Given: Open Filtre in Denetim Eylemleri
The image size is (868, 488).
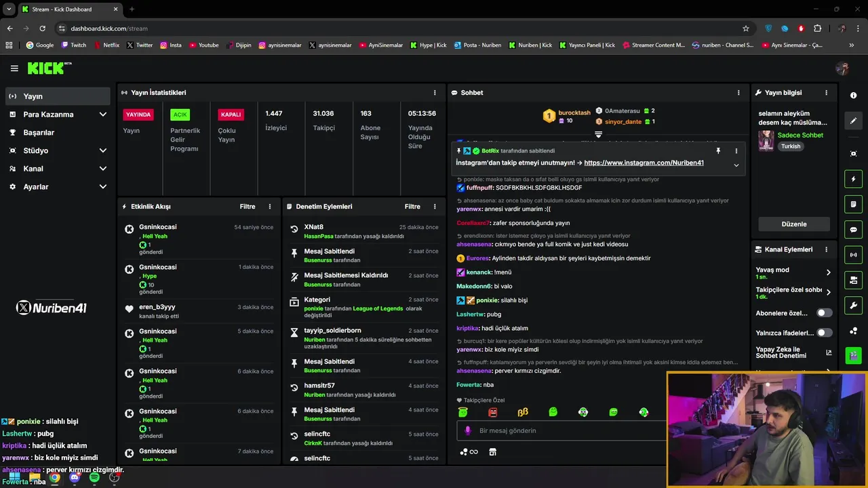Looking at the screenshot, I should point(412,207).
